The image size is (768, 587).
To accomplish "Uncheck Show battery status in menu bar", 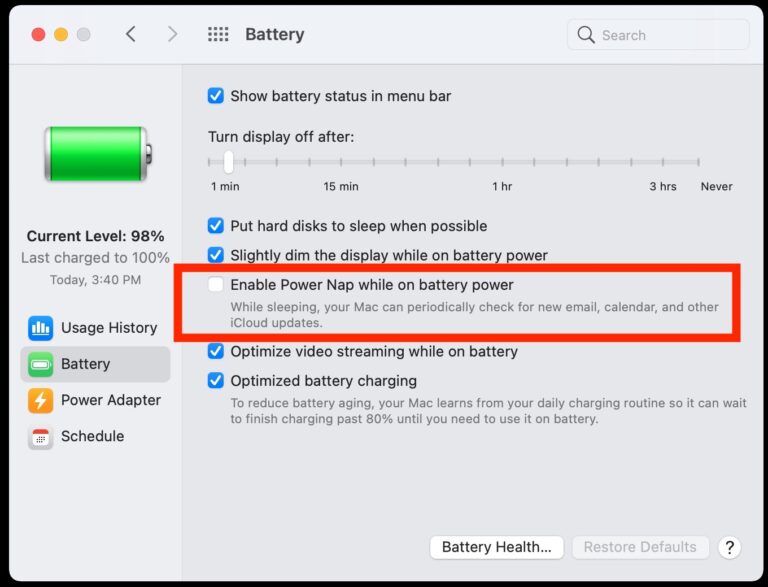I will pos(216,96).
